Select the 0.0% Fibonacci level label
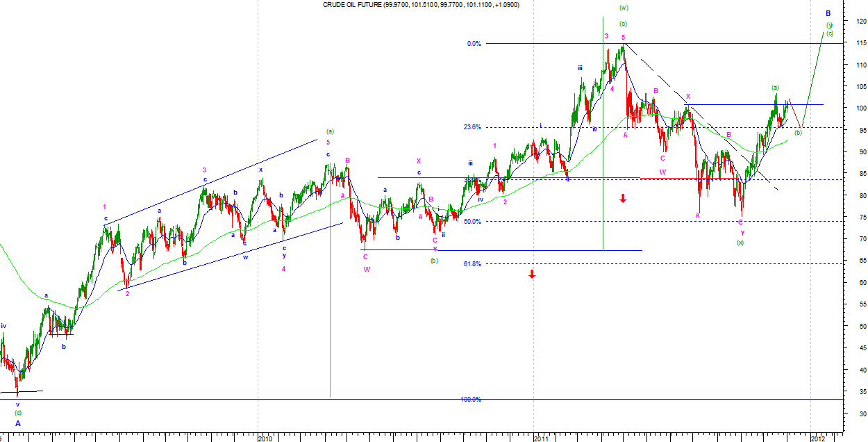 (x=474, y=44)
